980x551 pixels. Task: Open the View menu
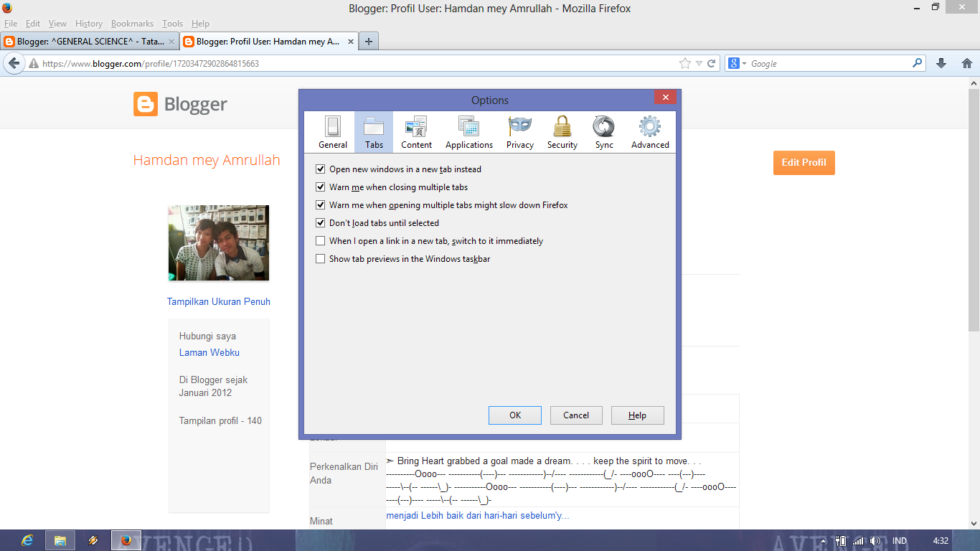tap(57, 24)
